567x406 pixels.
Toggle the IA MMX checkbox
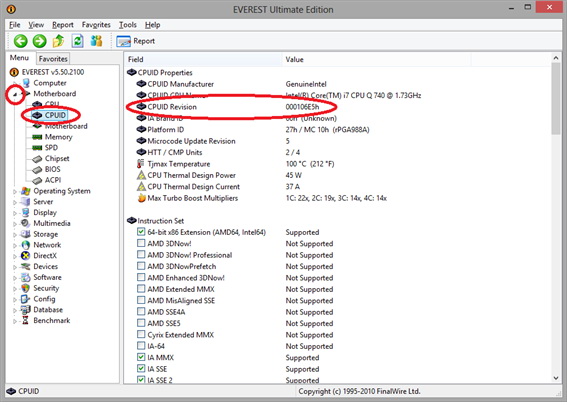(x=141, y=357)
